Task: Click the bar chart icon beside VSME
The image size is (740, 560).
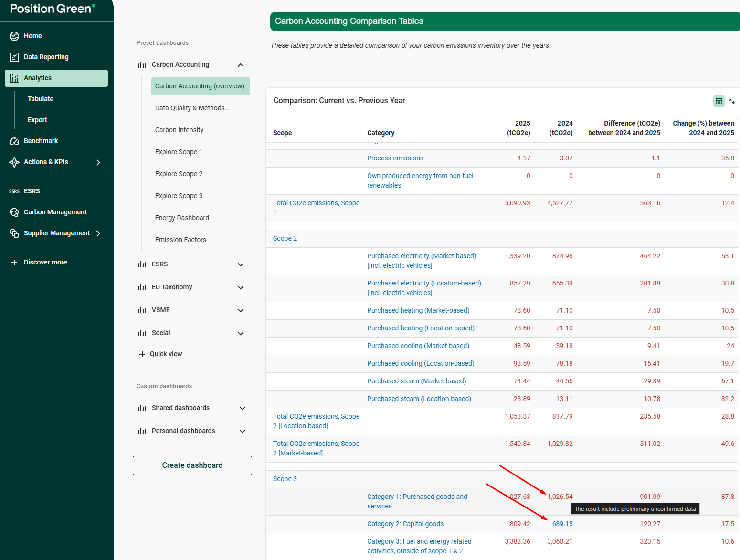Action: (x=142, y=310)
